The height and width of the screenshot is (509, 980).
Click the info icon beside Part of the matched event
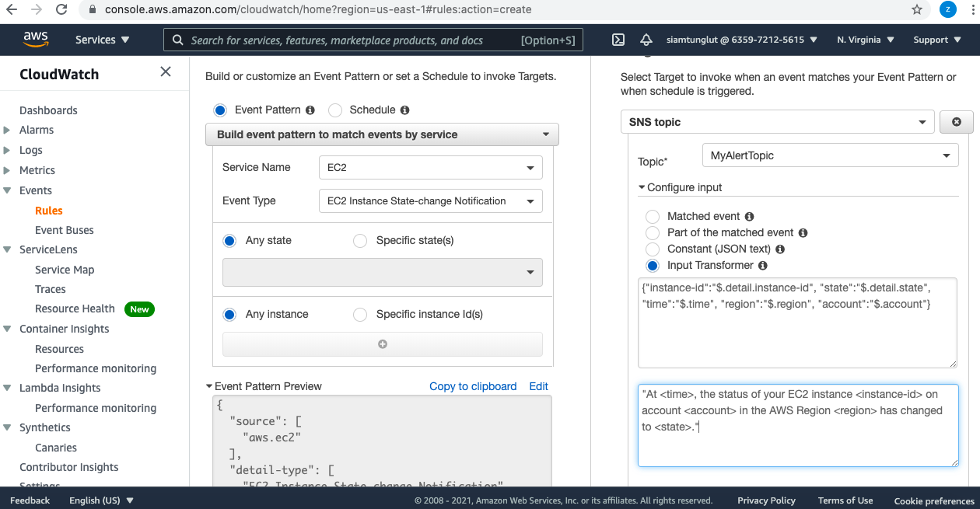(803, 232)
